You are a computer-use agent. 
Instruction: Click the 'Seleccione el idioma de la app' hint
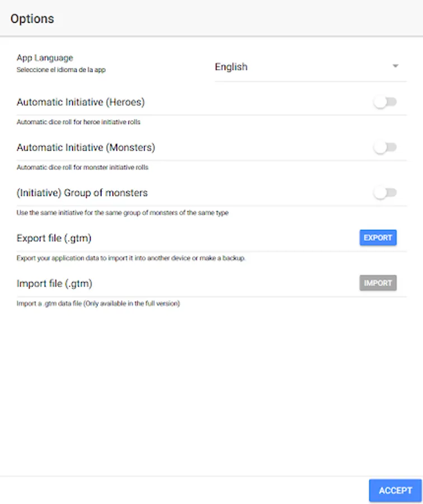pos(62,70)
